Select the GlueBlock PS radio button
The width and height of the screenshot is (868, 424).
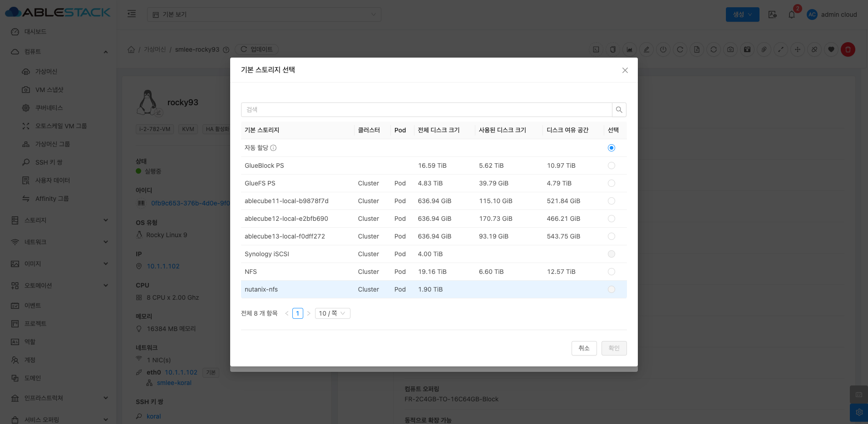click(x=611, y=166)
